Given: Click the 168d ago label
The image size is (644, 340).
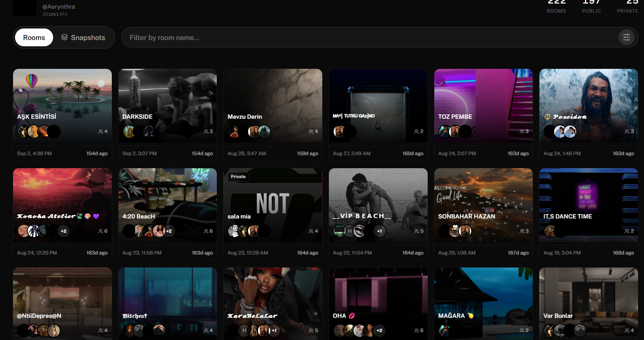Looking at the screenshot, I should coord(623,253).
